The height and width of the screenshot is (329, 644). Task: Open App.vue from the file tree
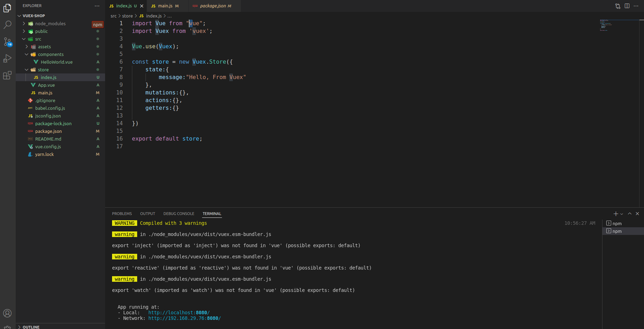(46, 85)
